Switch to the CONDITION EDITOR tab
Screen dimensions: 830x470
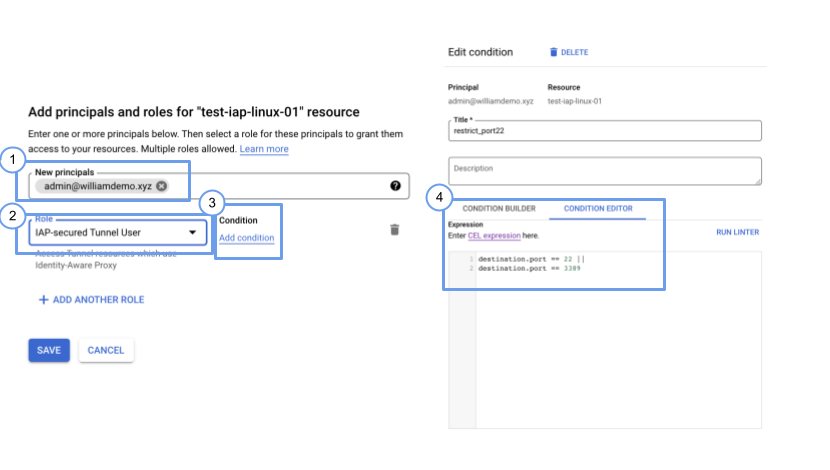[598, 209]
